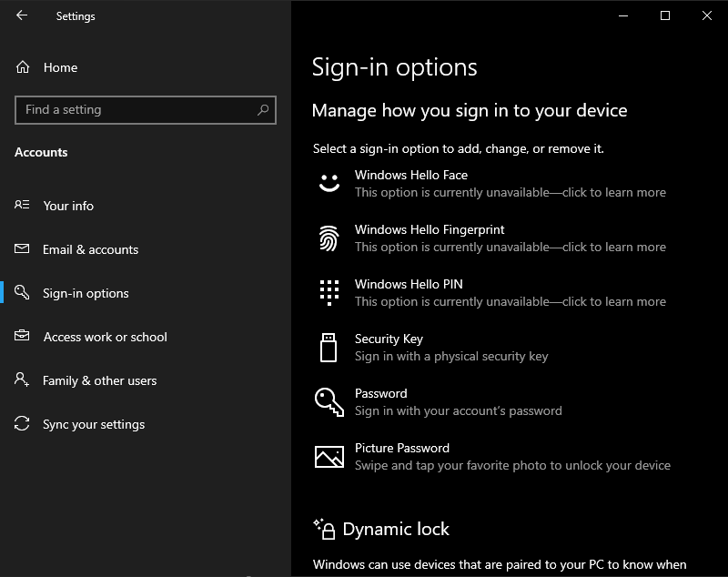Click the Email & accounts envelope icon
This screenshot has width=728, height=577.
click(x=20, y=249)
